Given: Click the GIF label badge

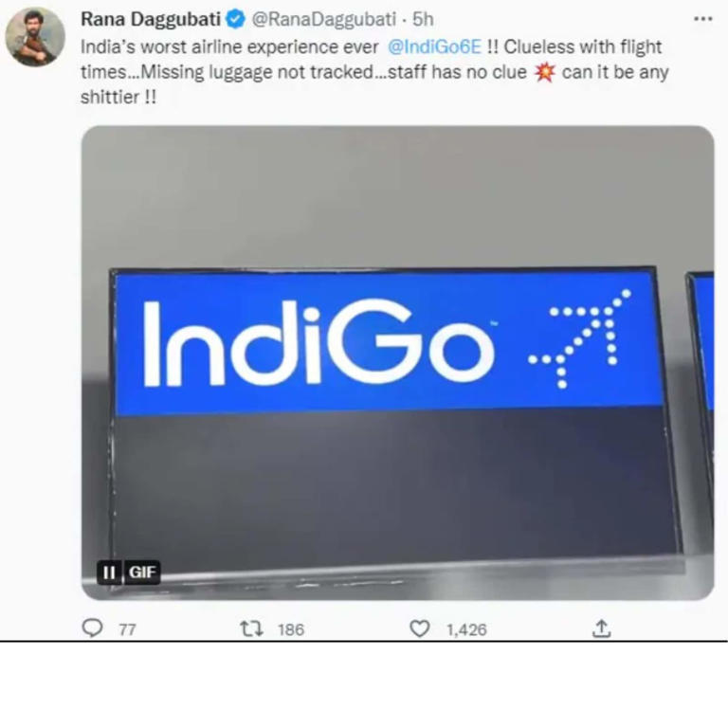Looking at the screenshot, I should click(x=141, y=572).
